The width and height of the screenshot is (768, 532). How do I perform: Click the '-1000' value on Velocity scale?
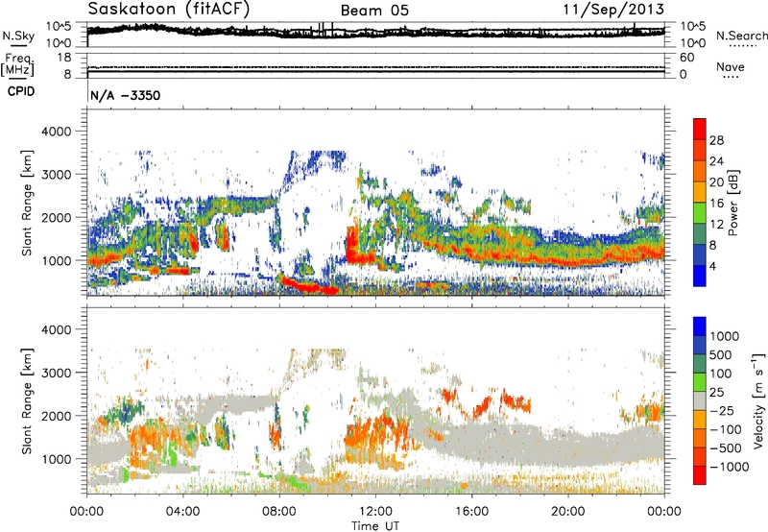(729, 467)
